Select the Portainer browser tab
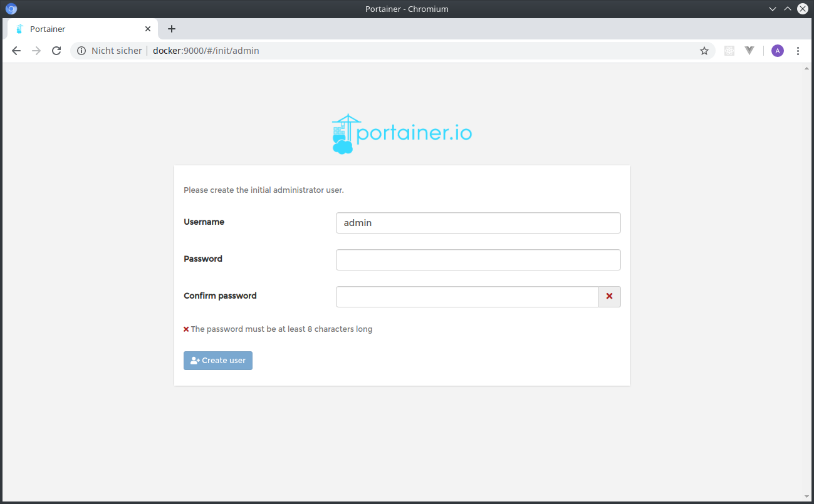Image resolution: width=814 pixels, height=504 pixels. coord(75,29)
